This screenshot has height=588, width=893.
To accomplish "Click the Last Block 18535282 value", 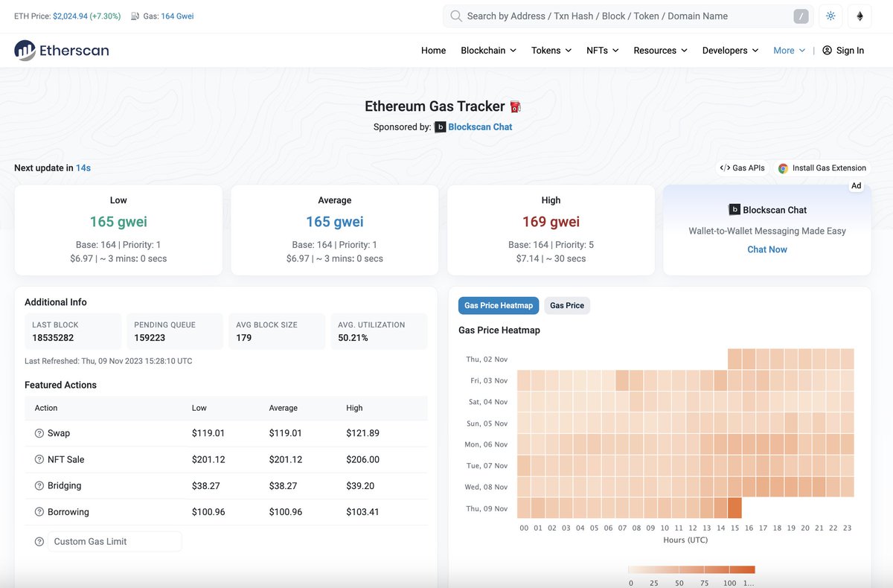I will (x=53, y=338).
